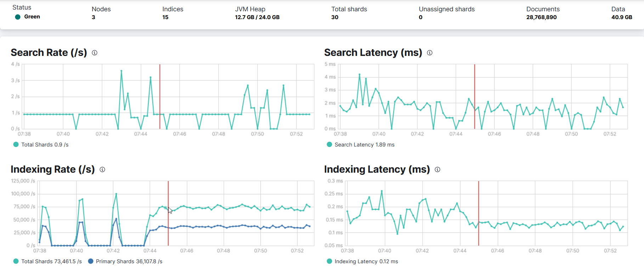Image resolution: width=644 pixels, height=276 pixels.
Task: Toggle Total Shards series in Search Rate legend
Action: [x=41, y=144]
